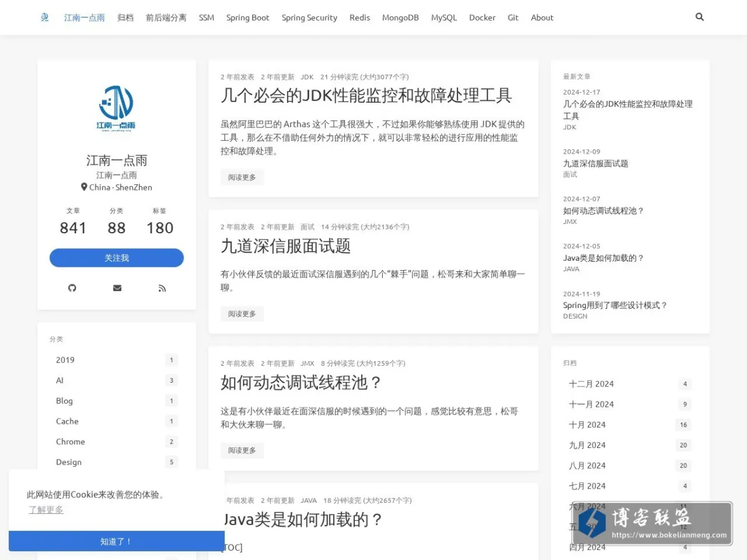Navigate to Redis menu item
The width and height of the screenshot is (747, 560).
360,17
